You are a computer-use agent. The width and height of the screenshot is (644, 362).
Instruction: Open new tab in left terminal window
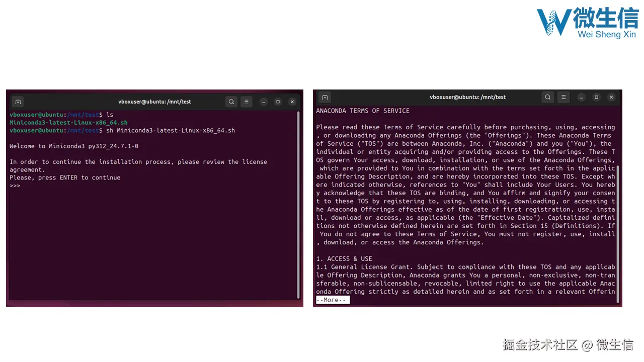coord(18,102)
